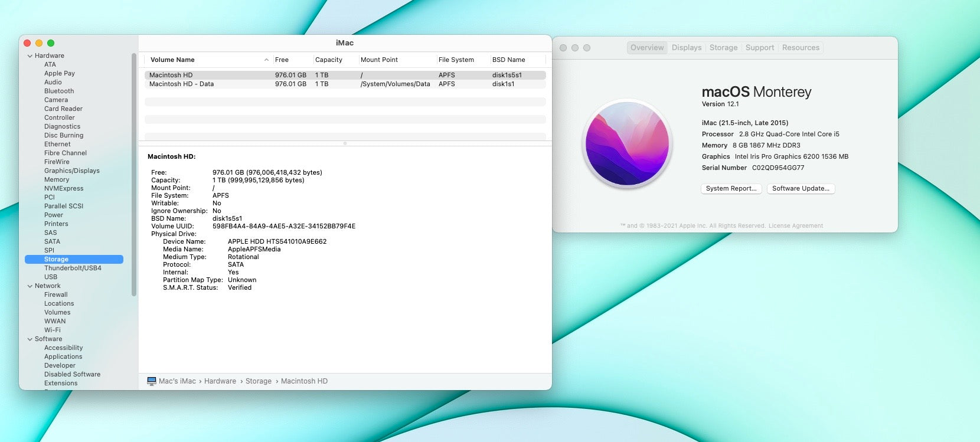Viewport: 980px width, 442px height.
Task: Collapse the Network category chevron
Action: [30, 286]
